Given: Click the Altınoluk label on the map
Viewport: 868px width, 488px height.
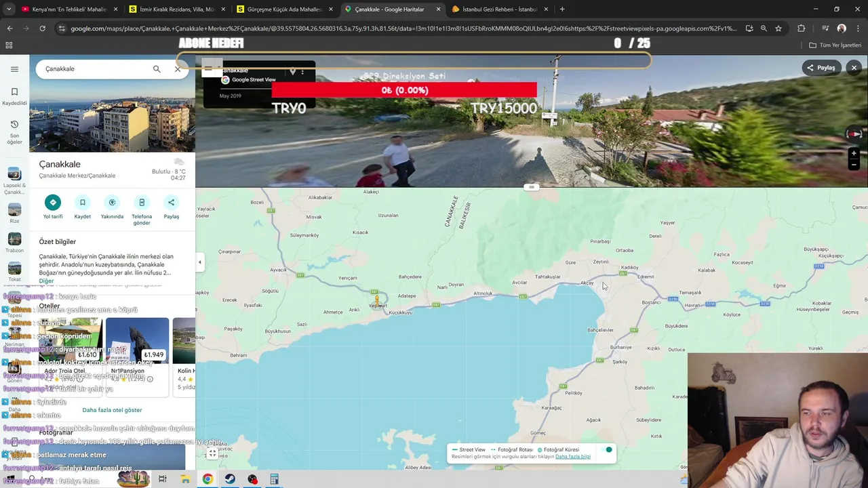Looking at the screenshot, I should point(483,293).
